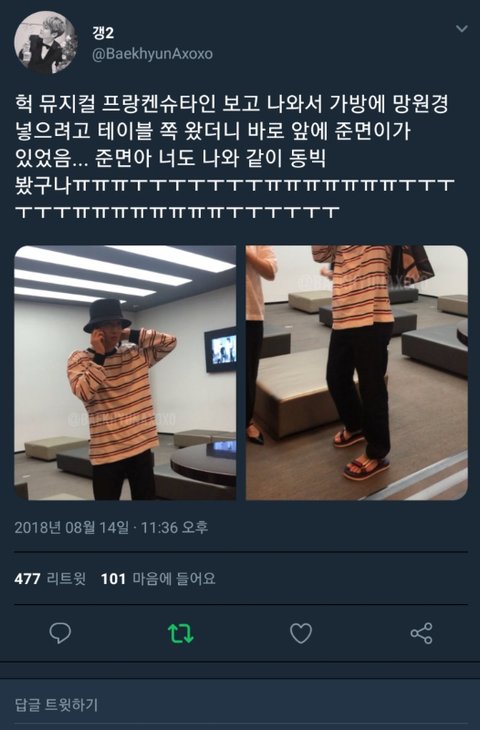Toggle the green retweet icon
This screenshot has width=480, height=730.
pos(180,634)
